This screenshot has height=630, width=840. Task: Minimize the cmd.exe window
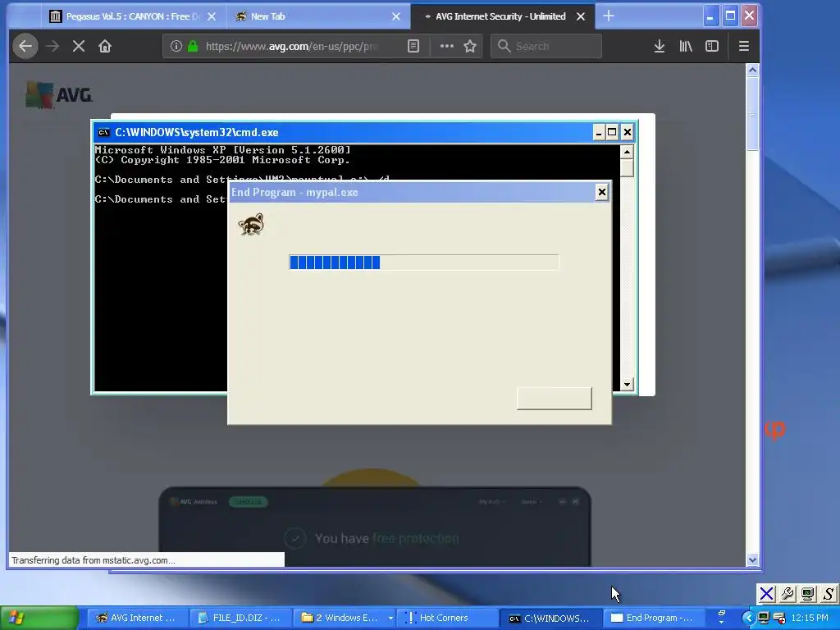click(x=599, y=132)
